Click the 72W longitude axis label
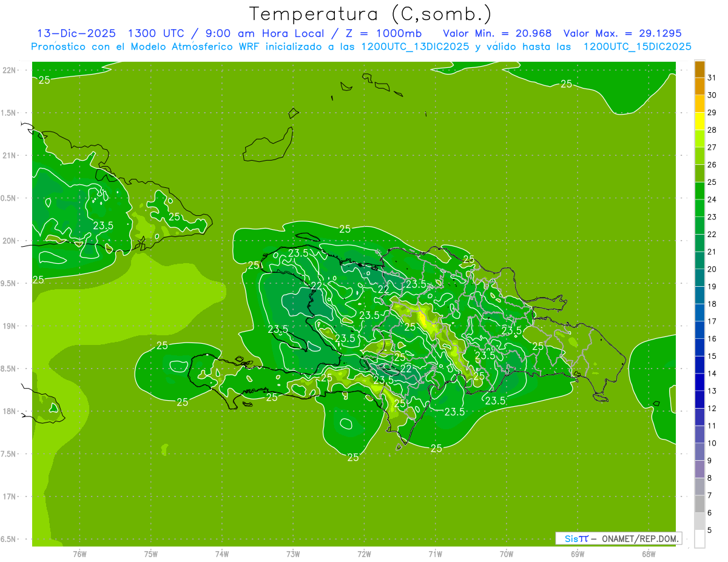The height and width of the screenshot is (562, 728). 364,554
